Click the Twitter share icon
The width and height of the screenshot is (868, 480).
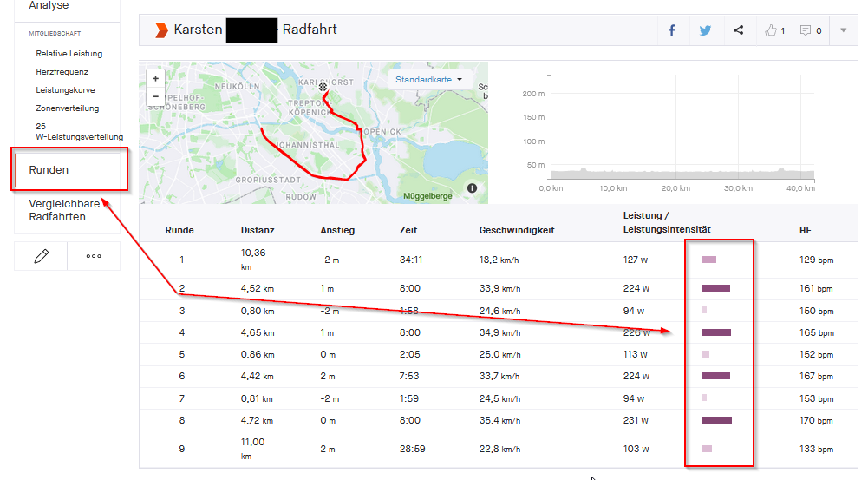[705, 30]
